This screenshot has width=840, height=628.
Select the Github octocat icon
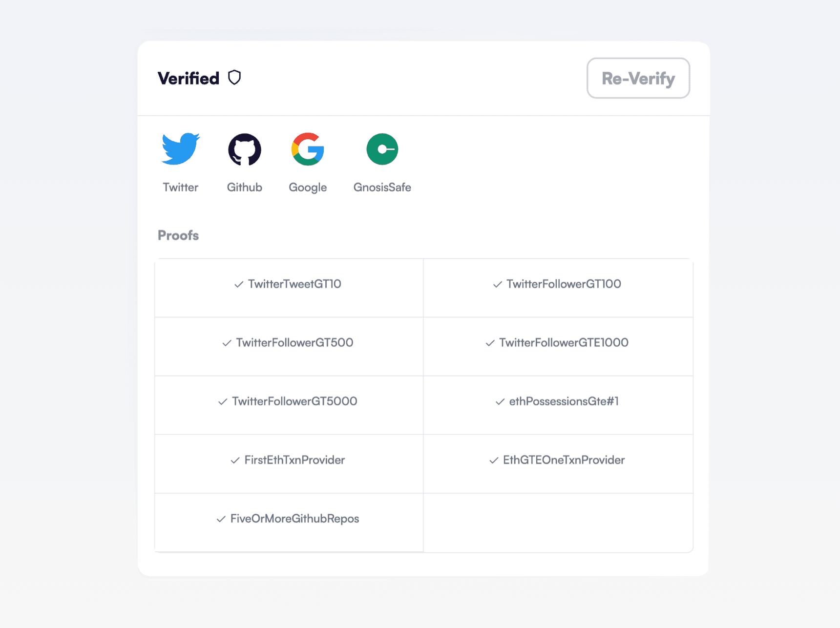tap(245, 149)
